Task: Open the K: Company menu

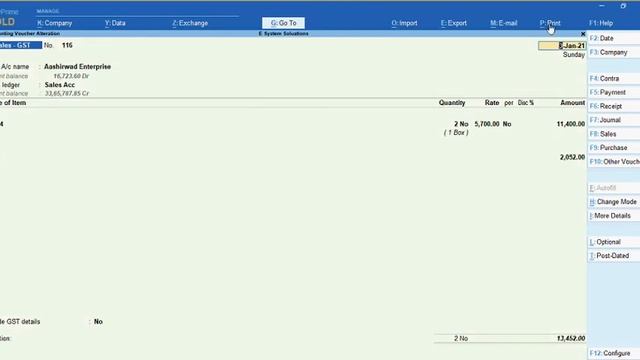Action: pyautogui.click(x=54, y=23)
